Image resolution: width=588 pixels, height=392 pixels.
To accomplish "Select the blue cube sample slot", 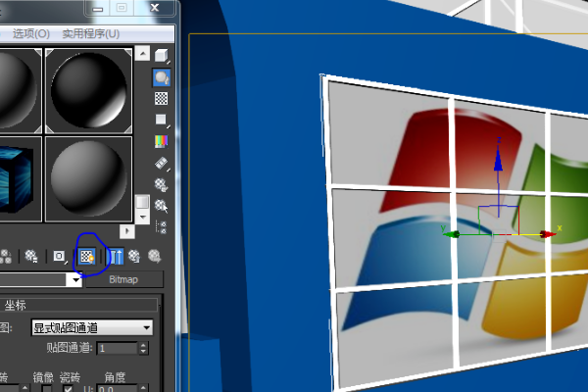I will (x=21, y=179).
